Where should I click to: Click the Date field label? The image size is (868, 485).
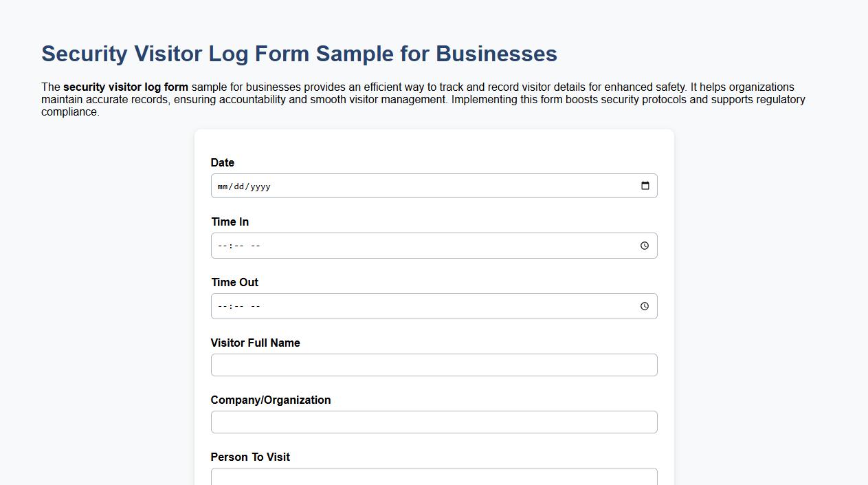click(x=222, y=162)
